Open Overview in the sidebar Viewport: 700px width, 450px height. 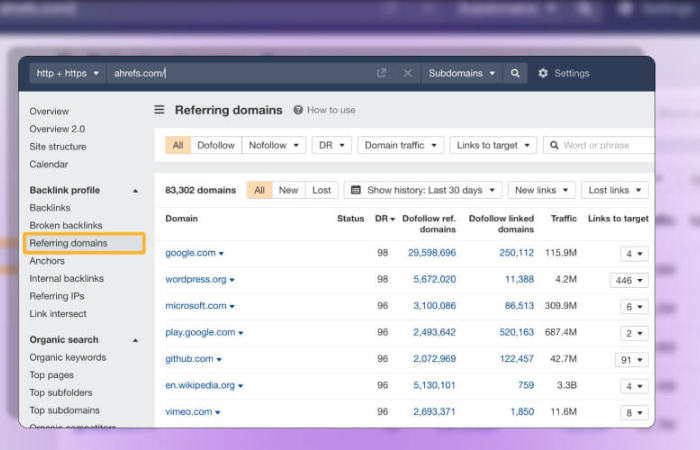(x=49, y=111)
